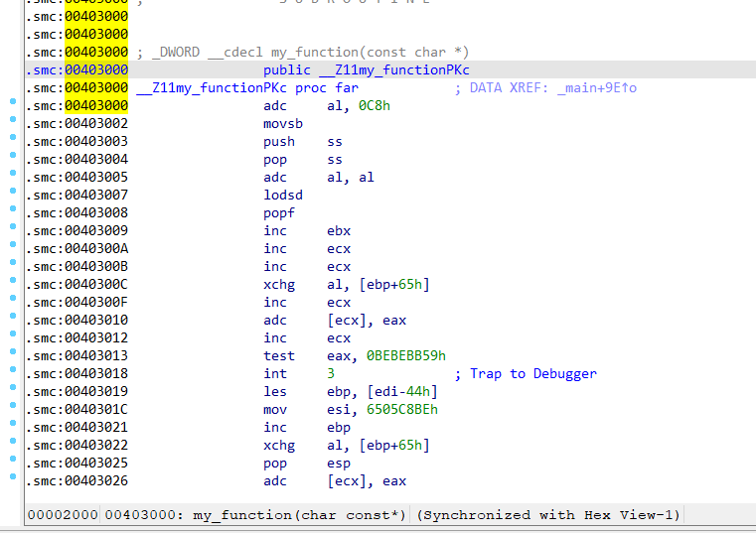756x533 pixels.
Task: Click the 'adc al, 0C8h' instruction
Action: tap(327, 106)
